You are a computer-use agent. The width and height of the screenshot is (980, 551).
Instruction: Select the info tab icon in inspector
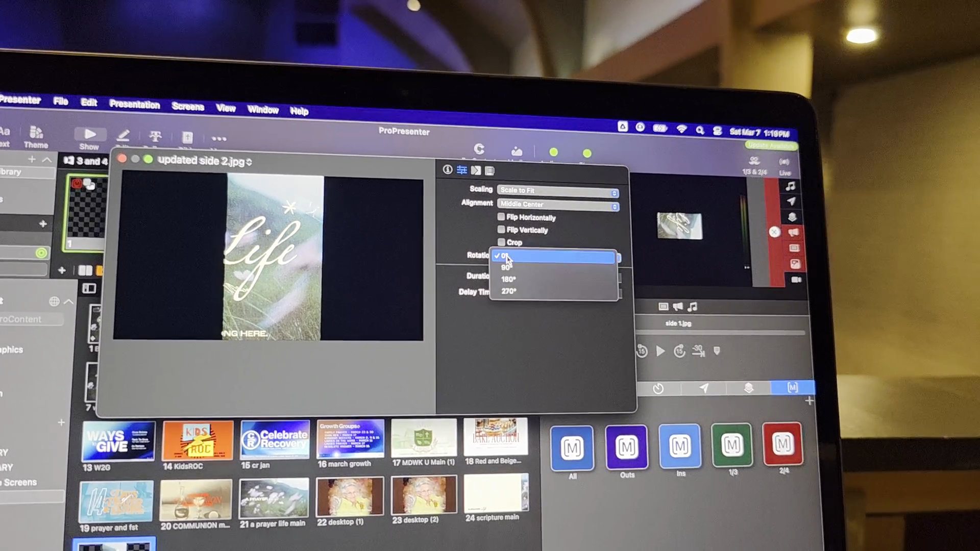point(448,170)
